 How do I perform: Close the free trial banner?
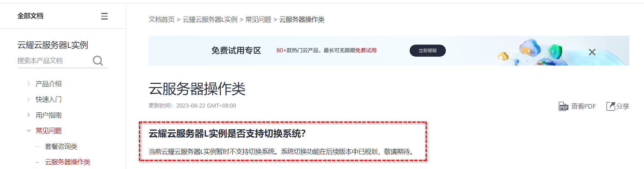(592, 52)
